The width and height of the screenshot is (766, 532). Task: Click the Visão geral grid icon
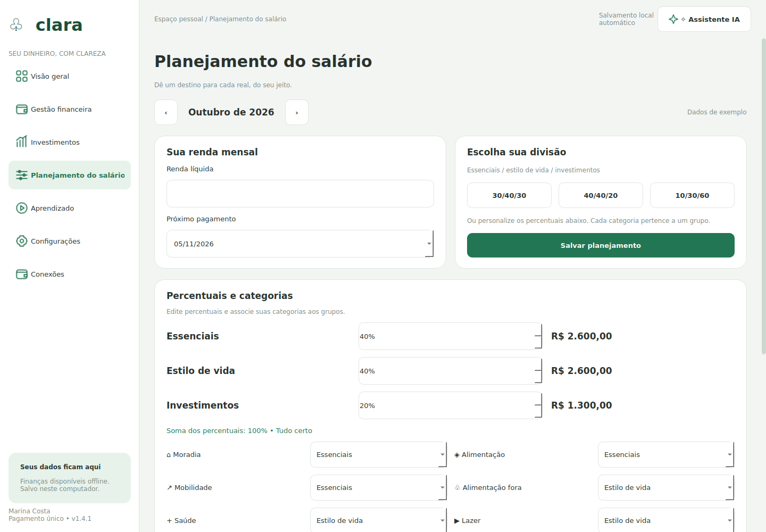click(x=22, y=76)
